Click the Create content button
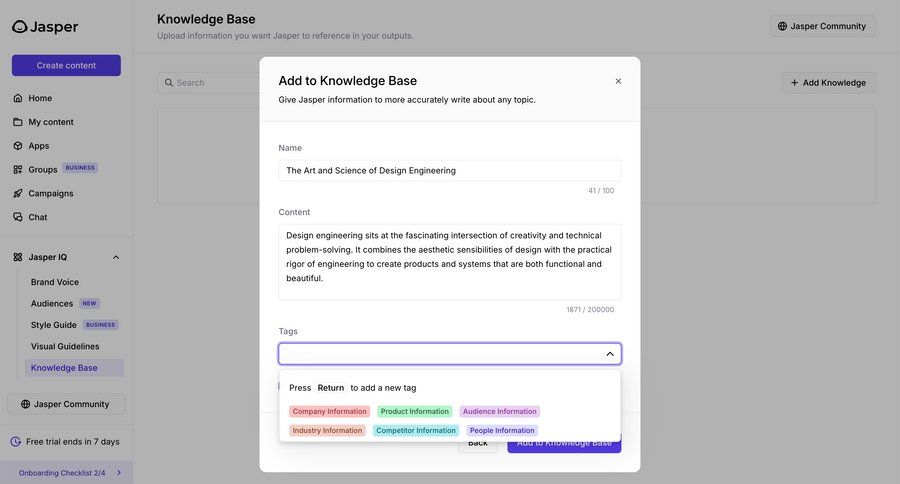The height and width of the screenshot is (484, 900). (x=66, y=65)
